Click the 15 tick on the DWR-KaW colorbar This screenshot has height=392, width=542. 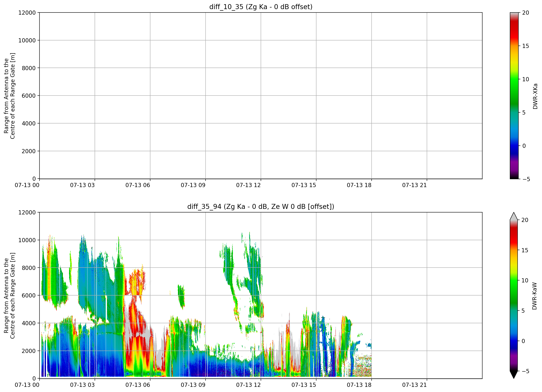525,250
